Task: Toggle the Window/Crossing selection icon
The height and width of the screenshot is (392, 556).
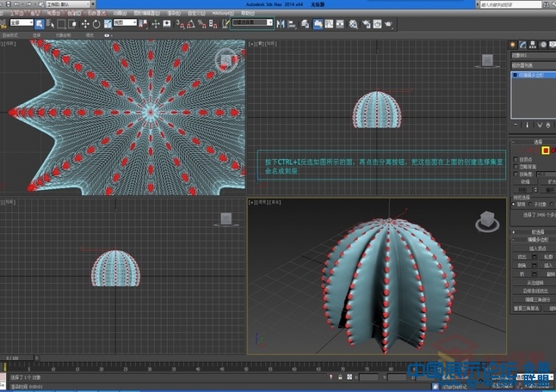Action: point(72,24)
